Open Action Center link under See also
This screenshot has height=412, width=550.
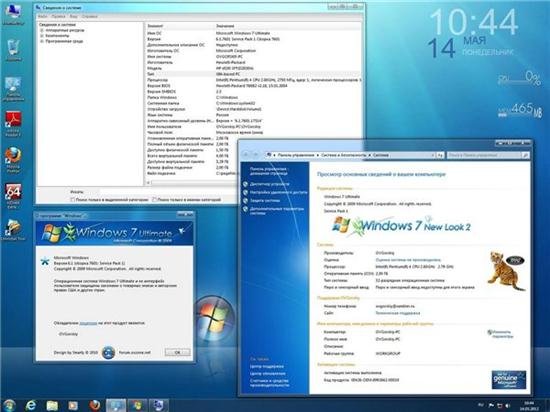(267, 366)
